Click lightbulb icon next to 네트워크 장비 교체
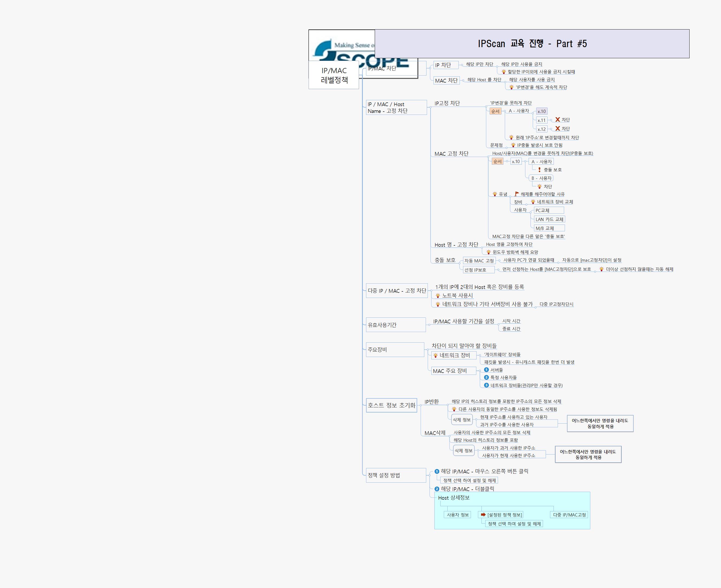The height and width of the screenshot is (588, 721). [x=533, y=202]
